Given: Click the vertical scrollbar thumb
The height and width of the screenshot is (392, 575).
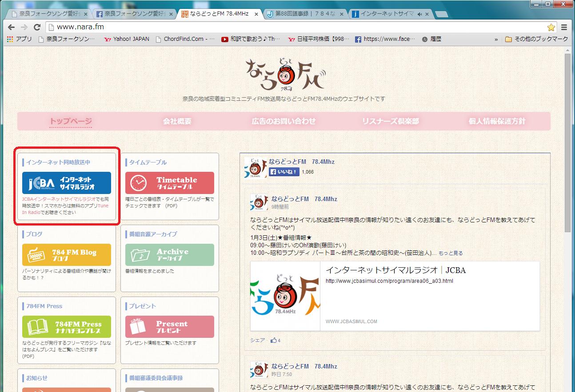Looking at the screenshot, I should [x=568, y=143].
